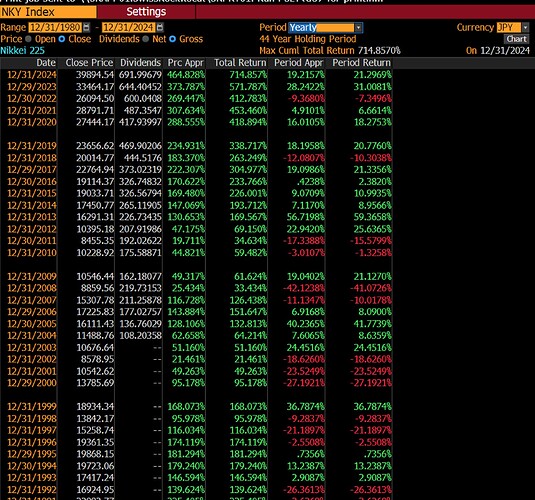Viewport: 535px width, 500px height.
Task: Open calendar picker for end date 12/31/2024
Action: click(160, 27)
